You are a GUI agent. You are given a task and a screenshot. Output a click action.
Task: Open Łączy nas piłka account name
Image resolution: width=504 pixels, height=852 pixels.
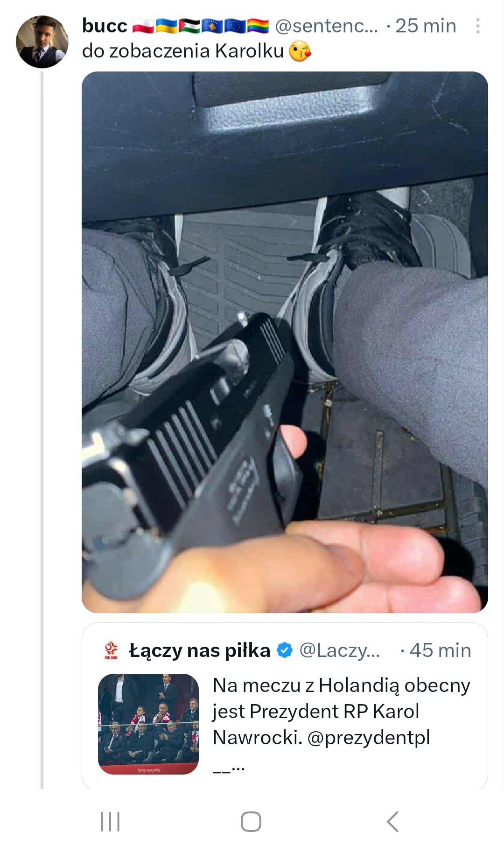[x=200, y=650]
